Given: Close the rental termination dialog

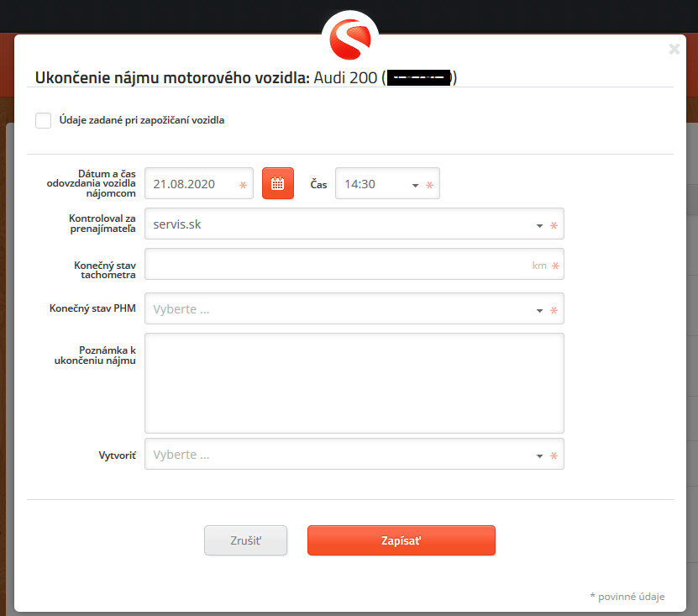Looking at the screenshot, I should click(x=674, y=49).
